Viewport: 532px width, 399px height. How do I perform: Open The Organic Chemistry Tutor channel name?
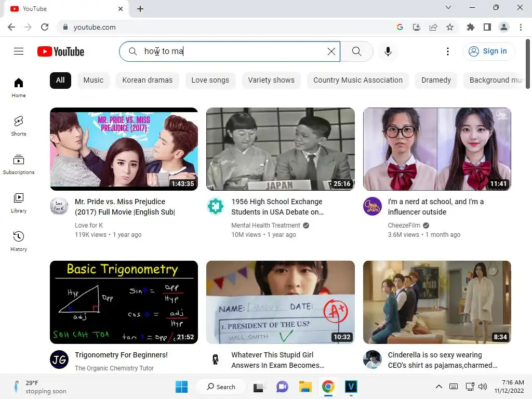(x=114, y=368)
